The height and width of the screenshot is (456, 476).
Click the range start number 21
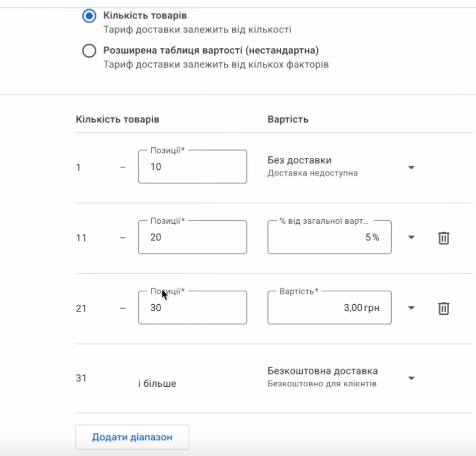81,309
